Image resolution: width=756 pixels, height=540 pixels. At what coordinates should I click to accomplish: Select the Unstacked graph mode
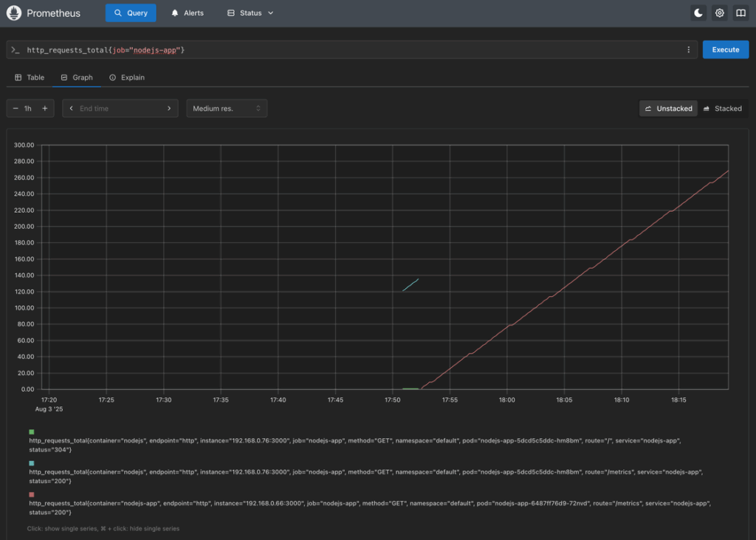pyautogui.click(x=668, y=109)
